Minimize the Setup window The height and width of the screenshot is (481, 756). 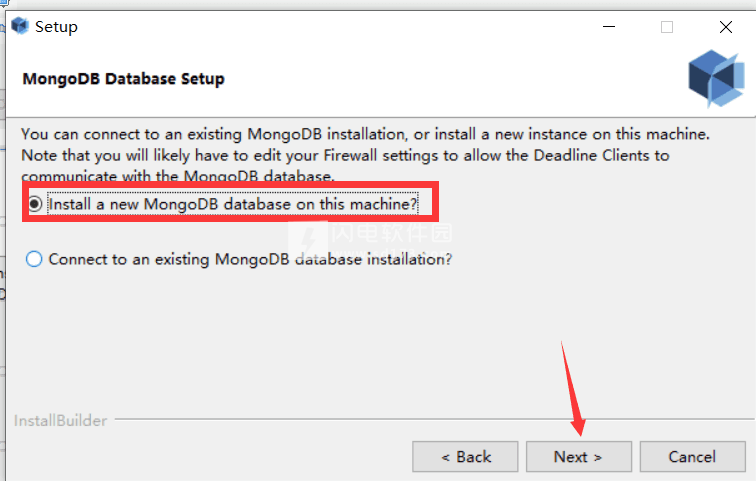pyautogui.click(x=609, y=27)
